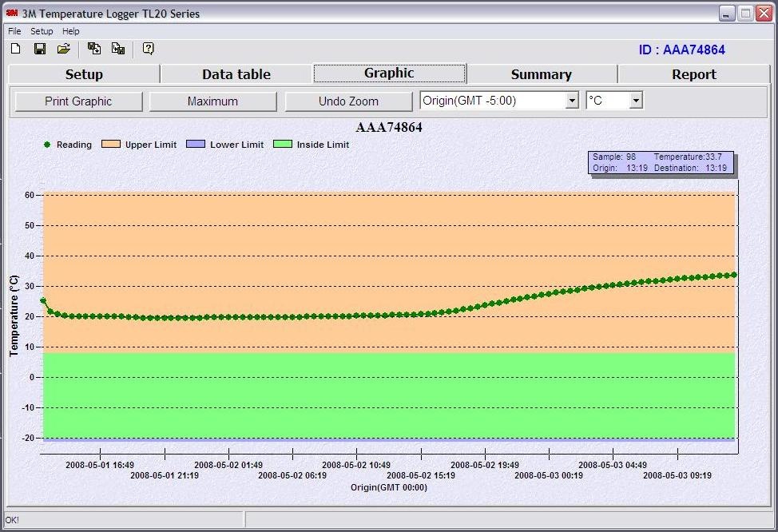Click the Help question mark icon

[x=148, y=48]
